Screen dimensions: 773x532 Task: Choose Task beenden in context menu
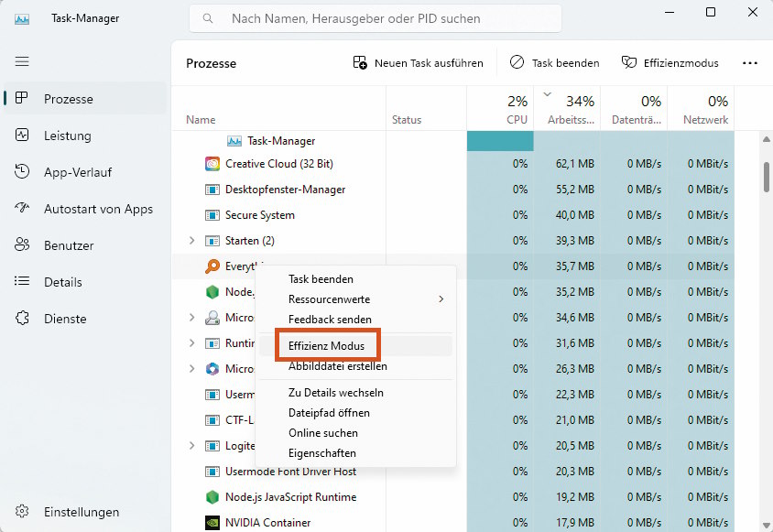tap(355, 279)
